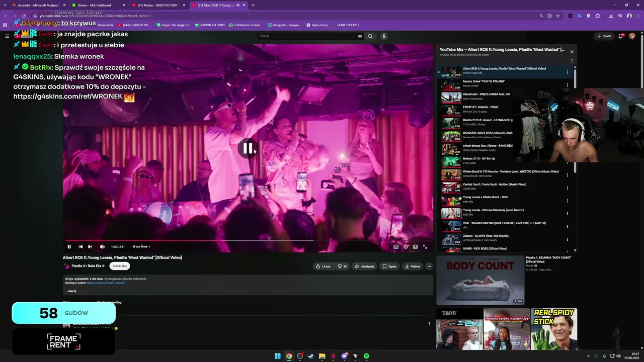Open the Windows Start menu
644x362 pixels.
277,356
